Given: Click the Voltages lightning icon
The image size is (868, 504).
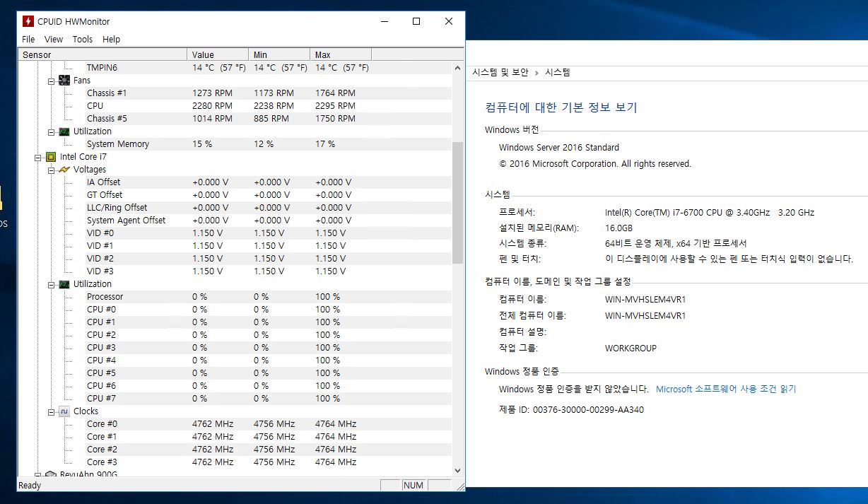Looking at the screenshot, I should pyautogui.click(x=64, y=170).
